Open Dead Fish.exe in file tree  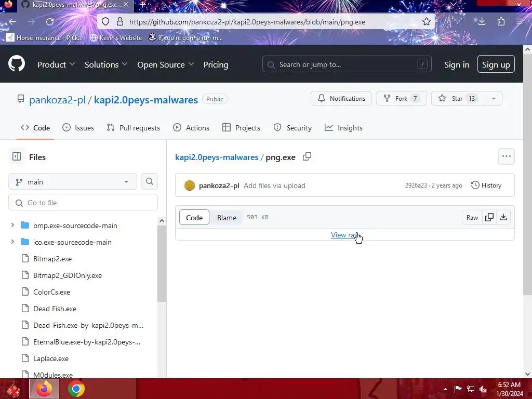pyautogui.click(x=55, y=309)
